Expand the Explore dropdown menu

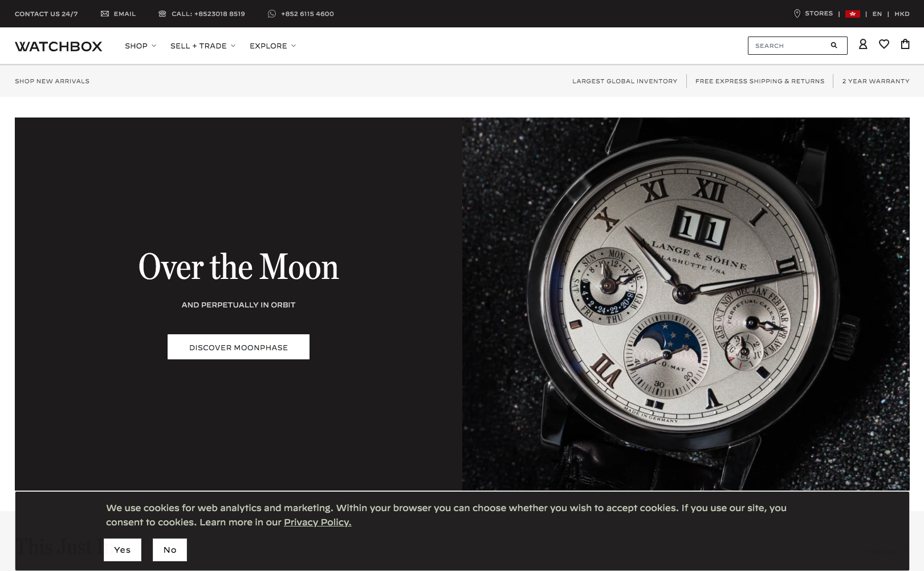pos(272,46)
